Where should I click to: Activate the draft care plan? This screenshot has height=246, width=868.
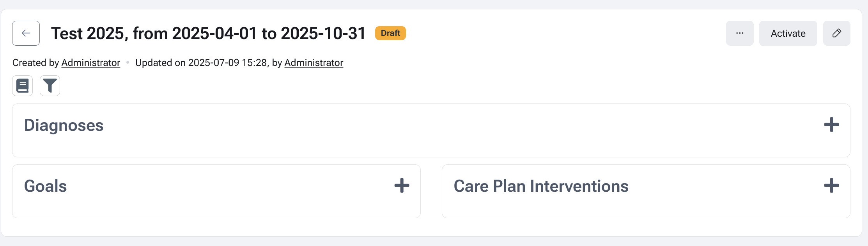click(x=788, y=33)
